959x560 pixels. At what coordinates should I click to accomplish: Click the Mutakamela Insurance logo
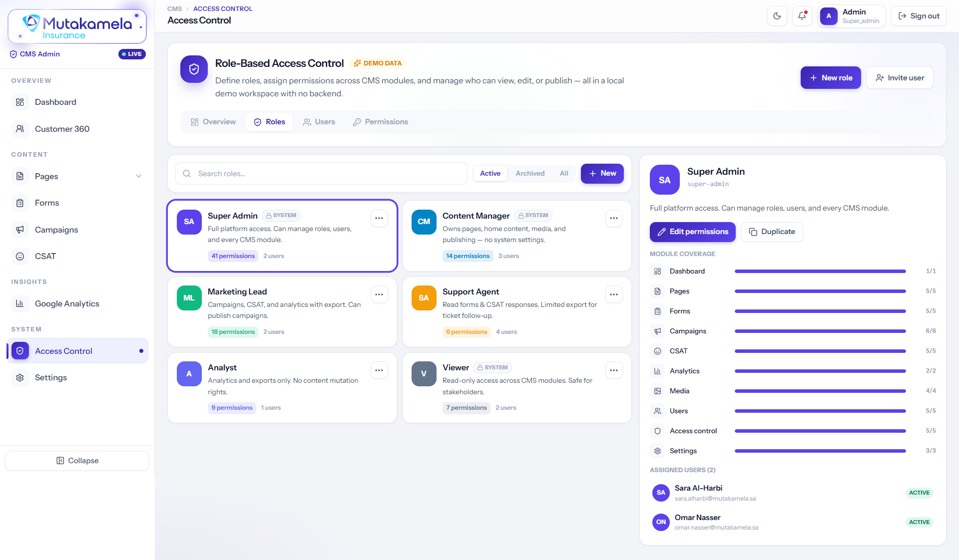77,26
